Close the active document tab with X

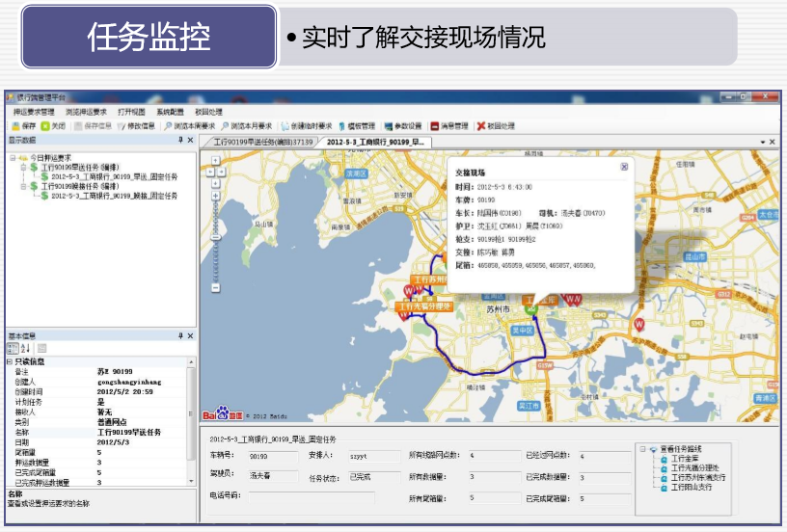773,143
